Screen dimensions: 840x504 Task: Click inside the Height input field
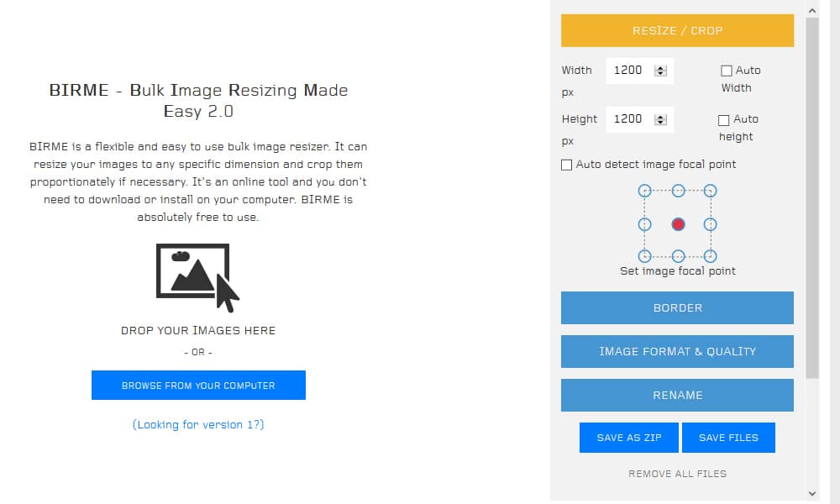pyautogui.click(x=628, y=119)
